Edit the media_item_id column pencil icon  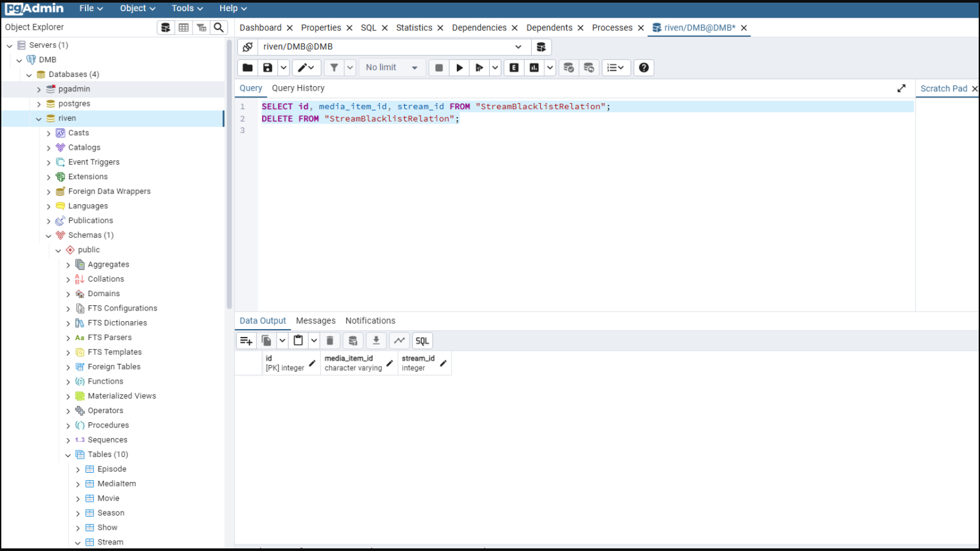[390, 363]
